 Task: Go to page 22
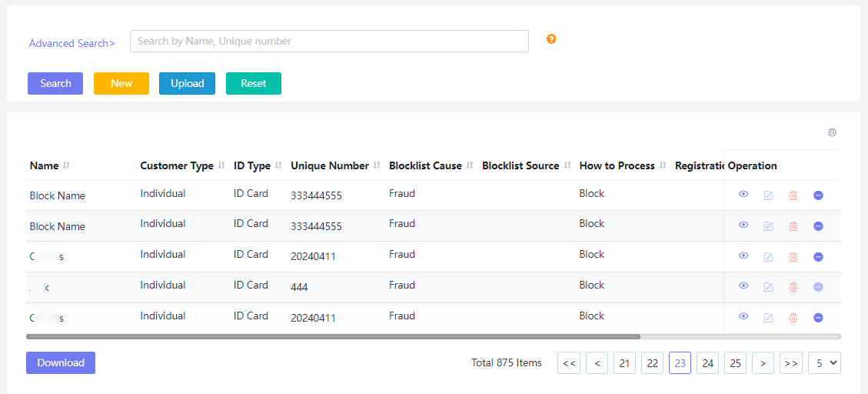pos(652,363)
